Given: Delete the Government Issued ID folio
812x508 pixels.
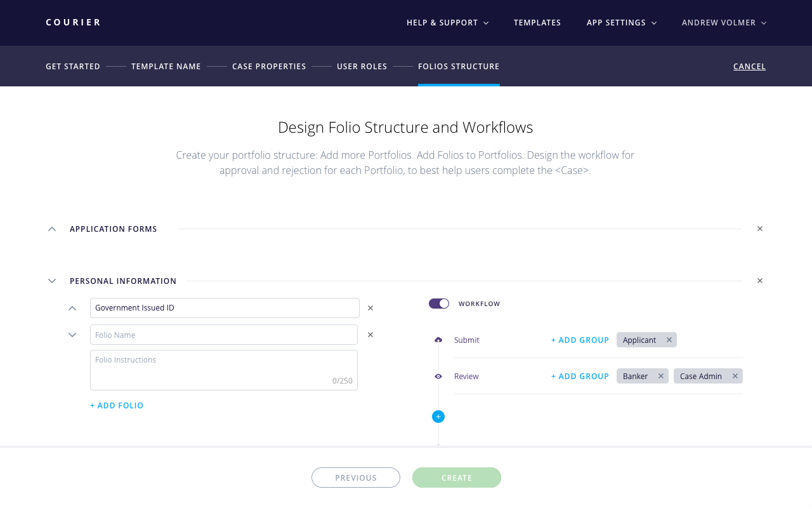Looking at the screenshot, I should tap(370, 308).
